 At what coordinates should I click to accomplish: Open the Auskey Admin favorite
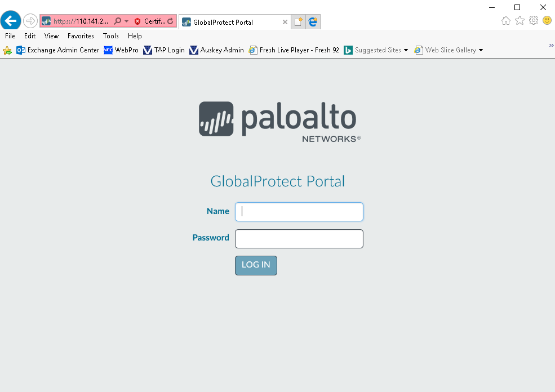click(216, 50)
